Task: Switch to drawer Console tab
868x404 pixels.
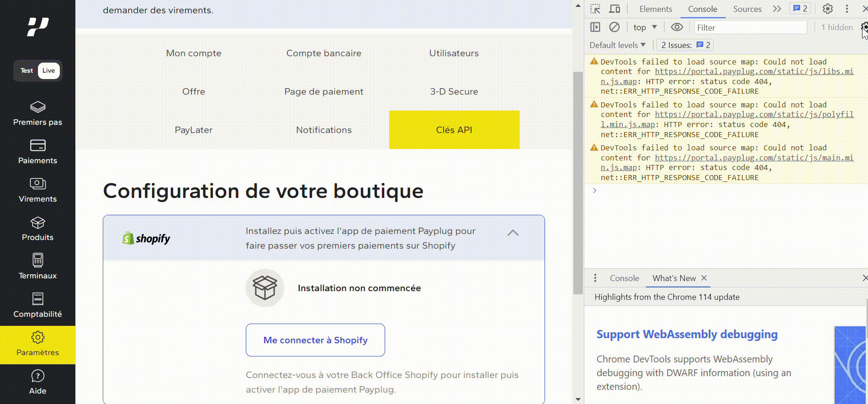Action: 625,278
